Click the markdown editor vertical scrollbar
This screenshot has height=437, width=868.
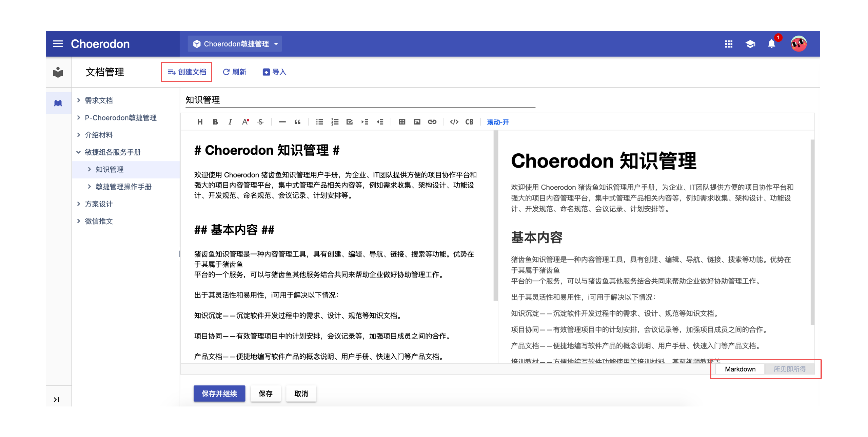click(496, 216)
